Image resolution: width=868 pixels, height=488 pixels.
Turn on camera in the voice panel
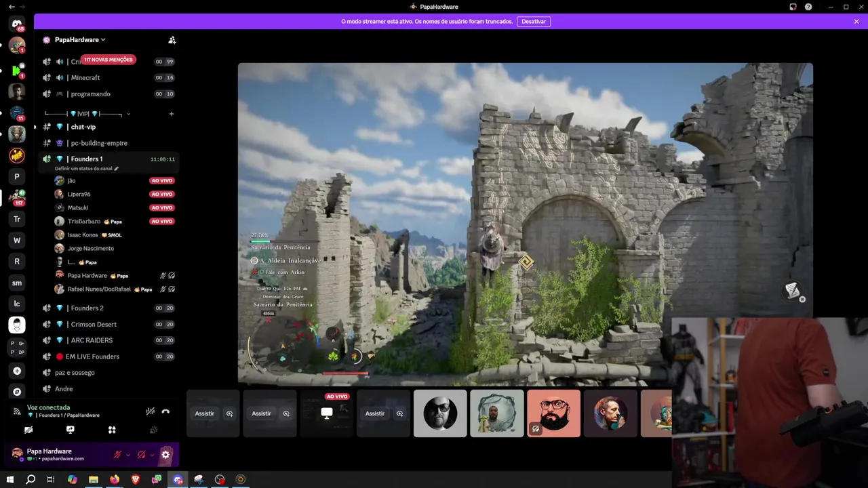[x=28, y=430]
